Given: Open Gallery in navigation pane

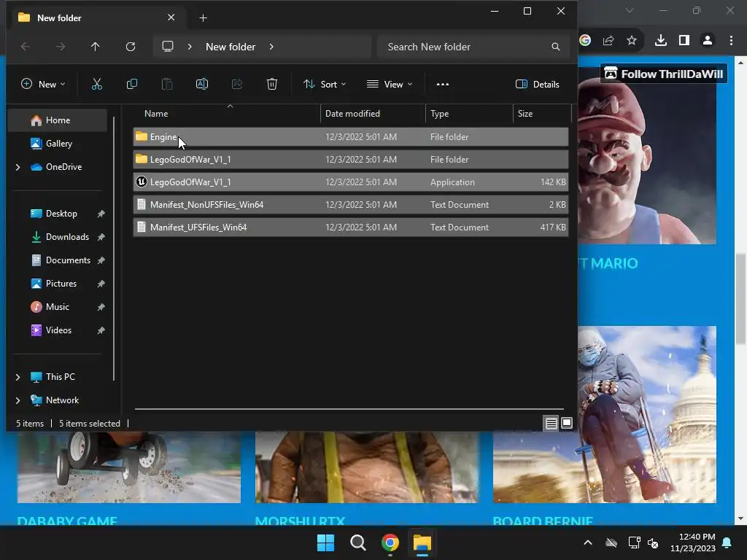Looking at the screenshot, I should [58, 144].
